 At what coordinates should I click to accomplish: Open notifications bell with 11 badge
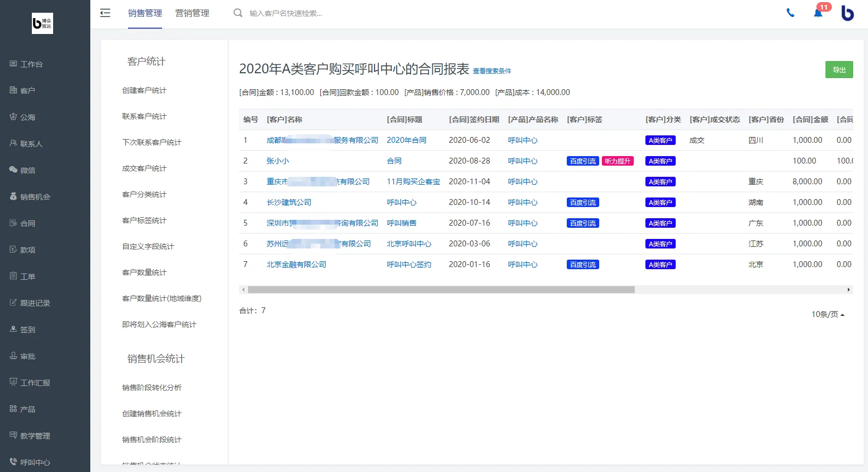(819, 12)
